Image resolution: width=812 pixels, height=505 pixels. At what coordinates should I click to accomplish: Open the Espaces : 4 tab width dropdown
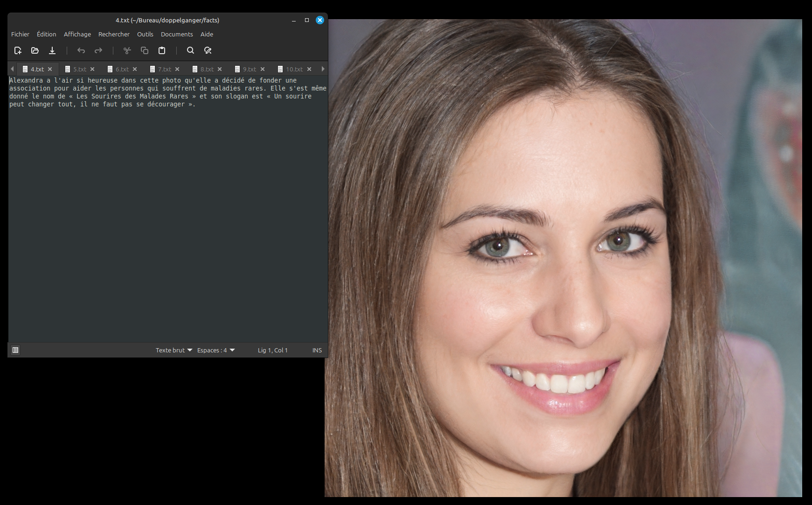pyautogui.click(x=216, y=350)
